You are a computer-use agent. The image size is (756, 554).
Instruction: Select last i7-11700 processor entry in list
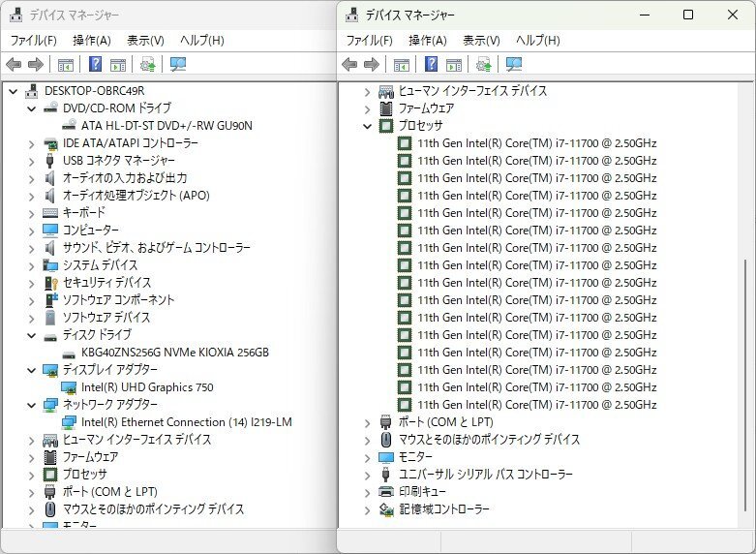point(537,405)
